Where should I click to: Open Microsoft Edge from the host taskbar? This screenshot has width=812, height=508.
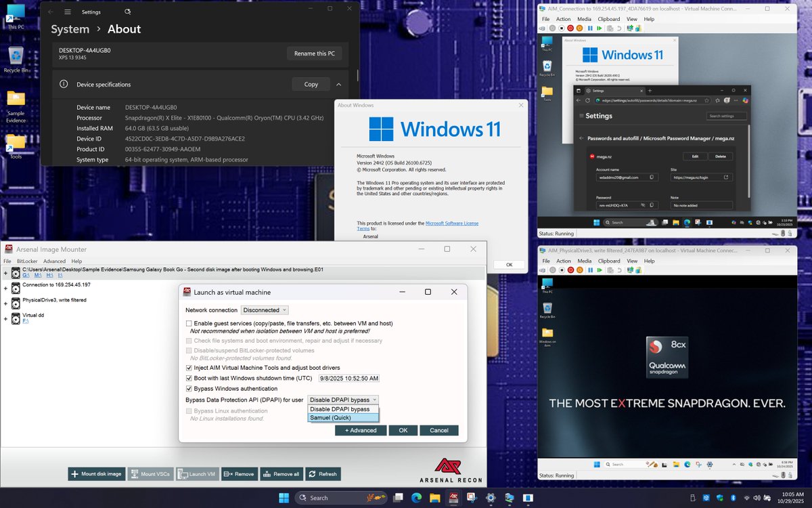416,498
